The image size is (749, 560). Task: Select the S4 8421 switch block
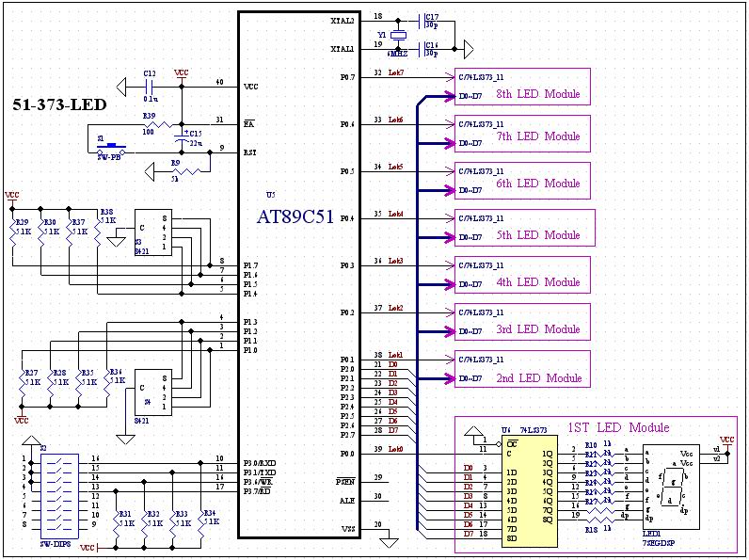point(152,392)
